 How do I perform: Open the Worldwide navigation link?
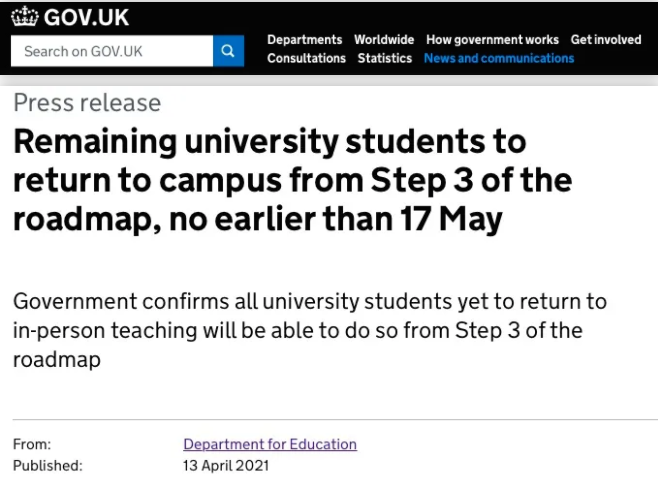coord(384,39)
